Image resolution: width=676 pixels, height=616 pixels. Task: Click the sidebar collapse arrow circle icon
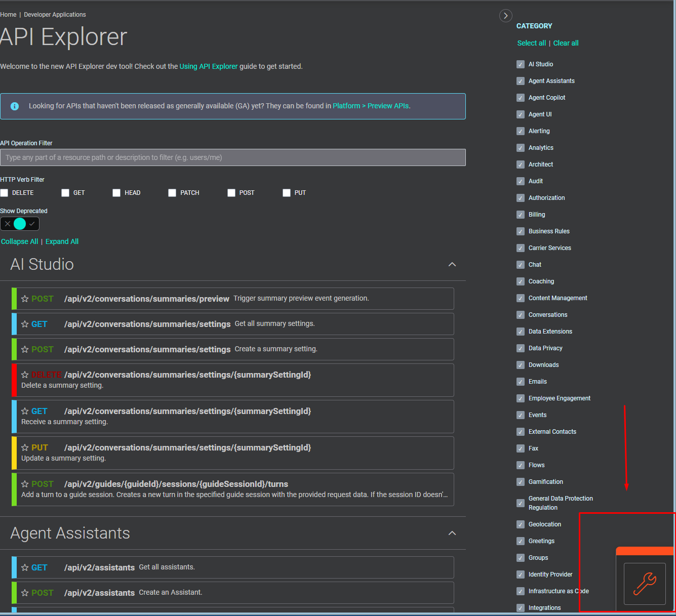tap(505, 16)
